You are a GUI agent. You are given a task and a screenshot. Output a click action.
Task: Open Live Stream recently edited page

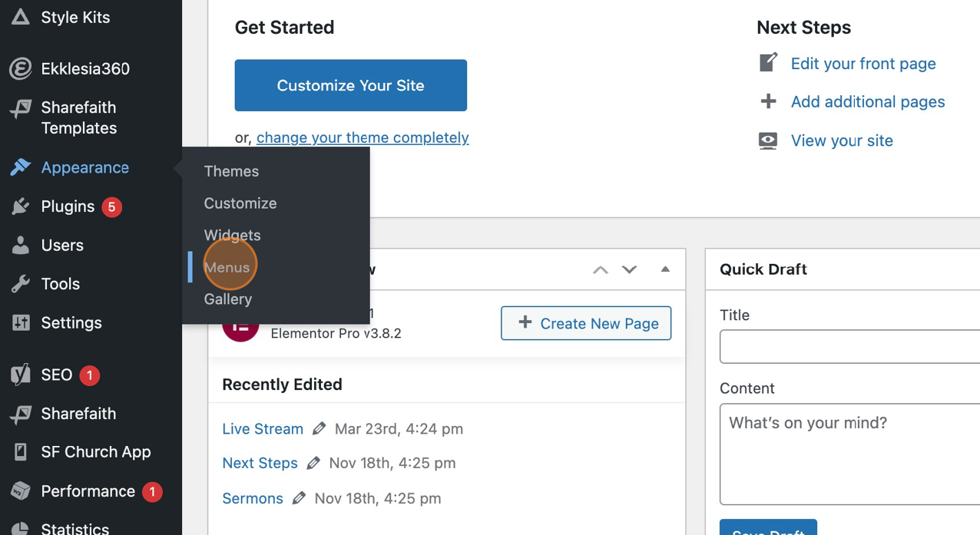point(263,428)
